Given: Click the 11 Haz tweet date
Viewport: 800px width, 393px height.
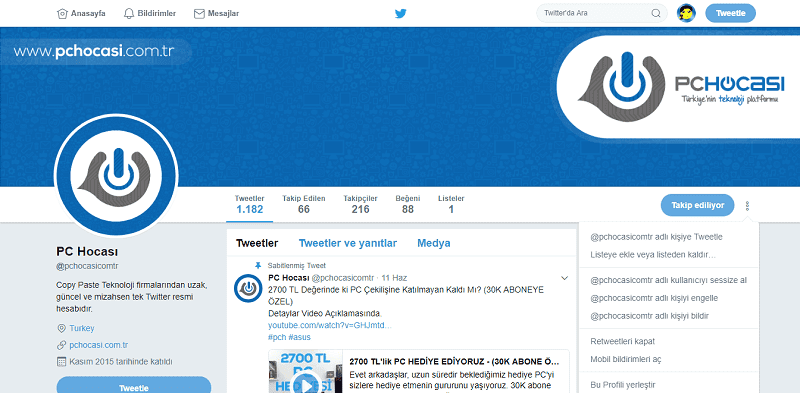Looking at the screenshot, I should pyautogui.click(x=394, y=278).
